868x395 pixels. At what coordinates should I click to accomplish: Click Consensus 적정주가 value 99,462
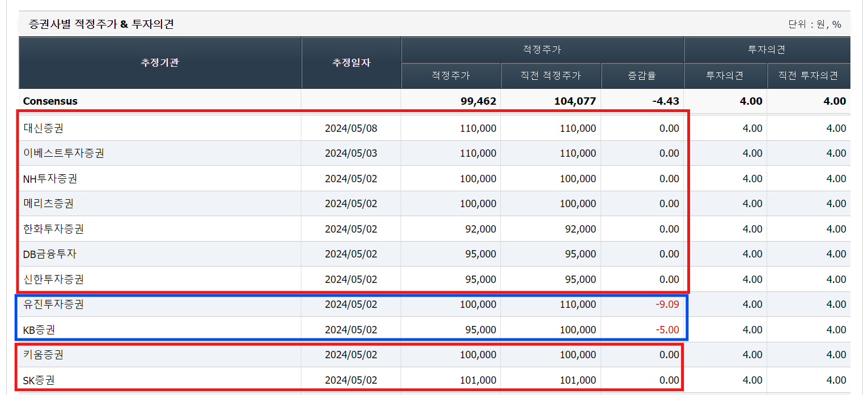pyautogui.click(x=479, y=101)
